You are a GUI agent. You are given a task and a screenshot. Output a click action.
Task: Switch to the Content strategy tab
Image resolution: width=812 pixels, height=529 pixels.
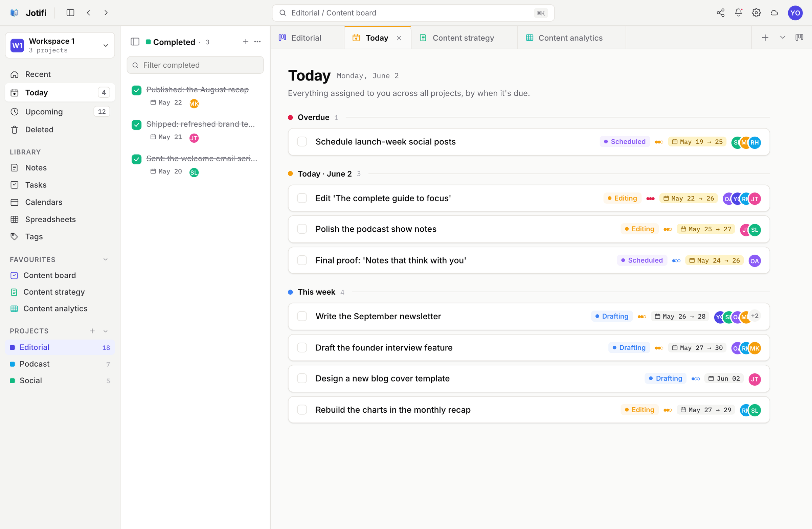coord(464,38)
